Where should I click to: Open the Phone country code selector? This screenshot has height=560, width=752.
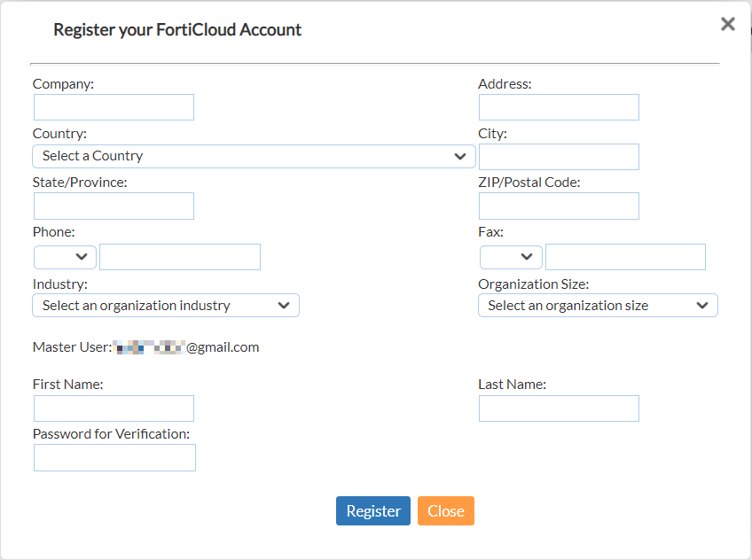coord(64,256)
